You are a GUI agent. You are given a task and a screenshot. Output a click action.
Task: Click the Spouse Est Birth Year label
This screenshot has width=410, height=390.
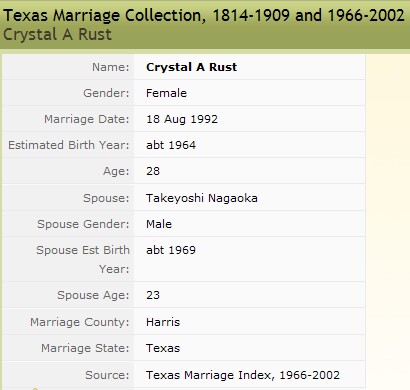(x=83, y=259)
